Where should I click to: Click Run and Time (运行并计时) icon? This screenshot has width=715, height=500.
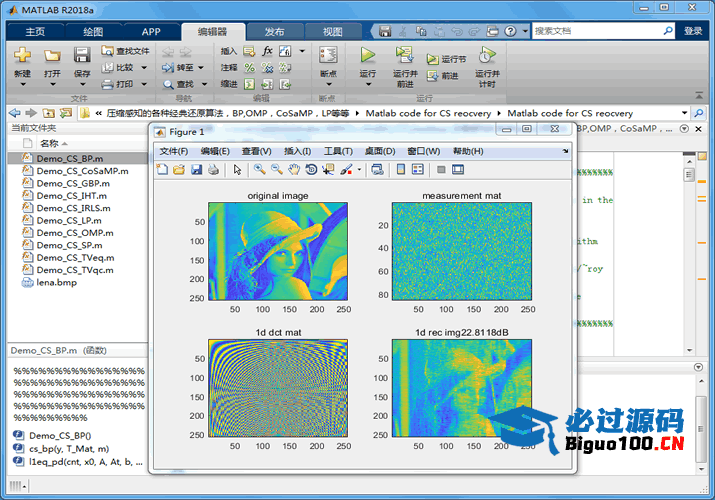point(487,55)
